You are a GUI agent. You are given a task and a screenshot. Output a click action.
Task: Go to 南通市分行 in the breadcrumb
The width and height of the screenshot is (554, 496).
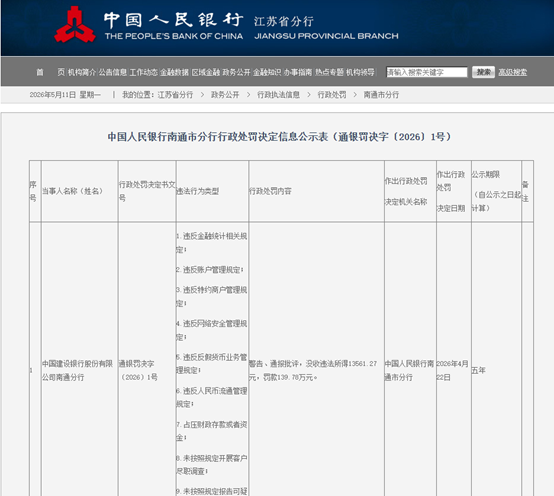381,95
